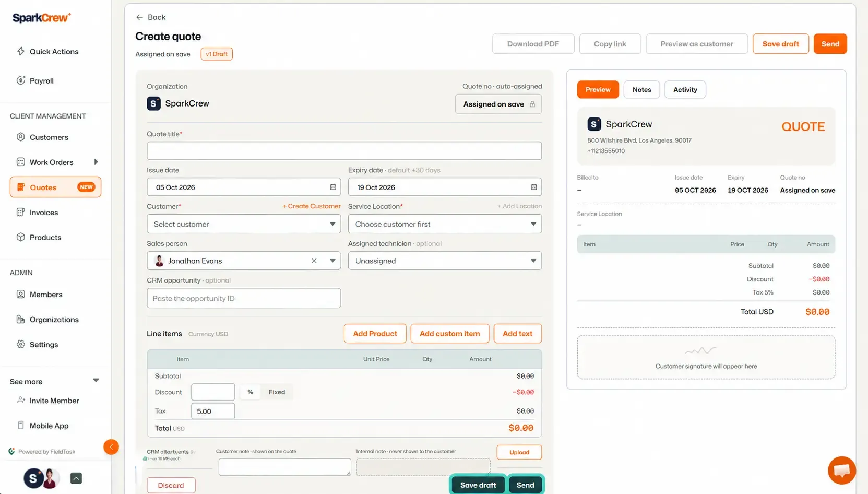Click the Settings gear icon
868x494 pixels.
[21, 344]
